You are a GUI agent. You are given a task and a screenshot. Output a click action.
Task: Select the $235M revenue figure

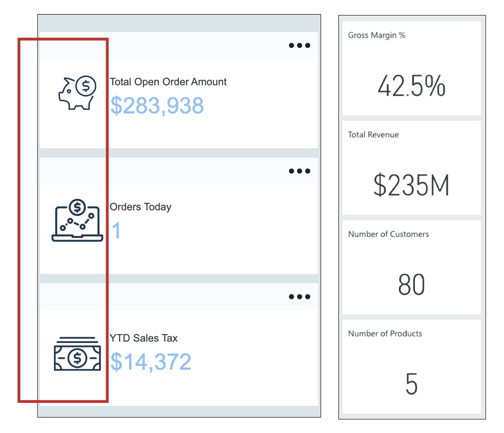click(x=411, y=185)
